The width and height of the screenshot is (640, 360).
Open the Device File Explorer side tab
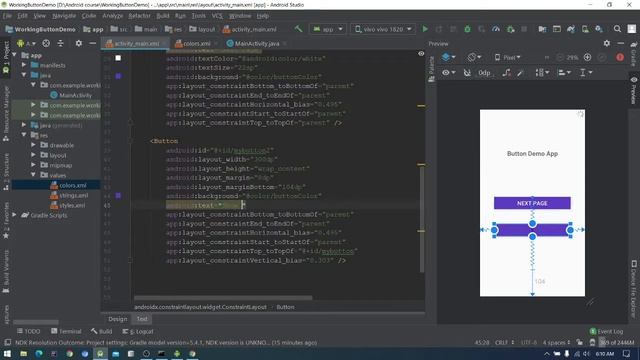coord(634,289)
